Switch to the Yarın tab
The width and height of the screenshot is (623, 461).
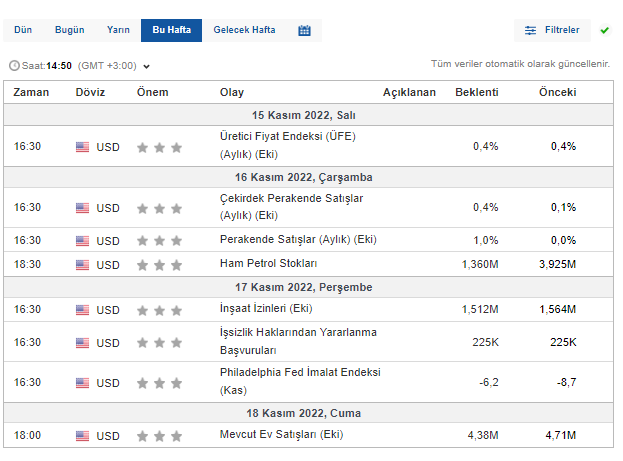coord(118,30)
